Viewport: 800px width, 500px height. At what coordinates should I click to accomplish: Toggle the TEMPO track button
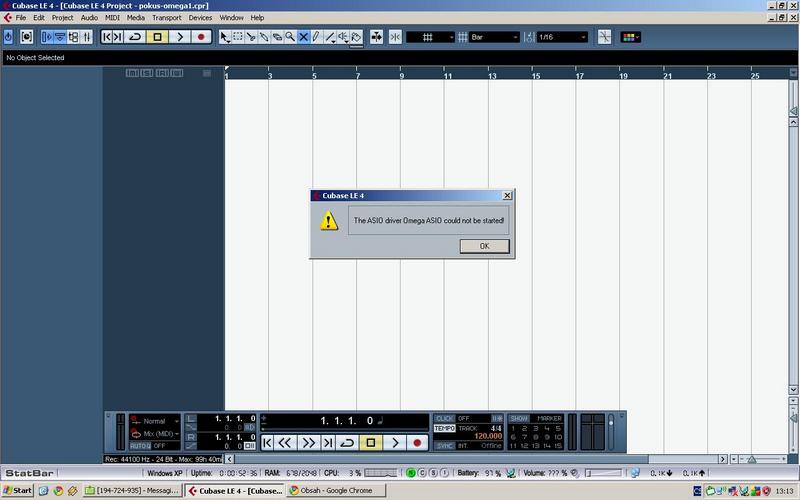(x=444, y=428)
